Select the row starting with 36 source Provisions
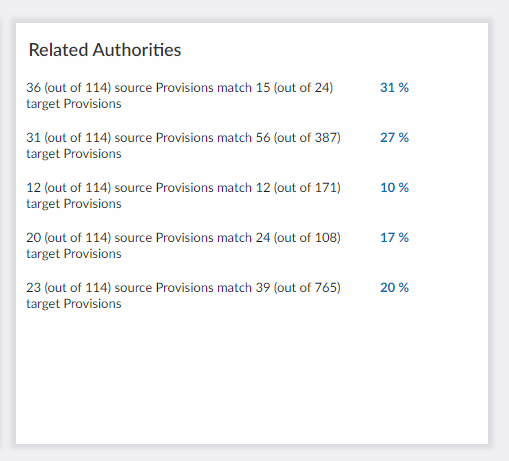Viewport: 509px width, 461px height. [217, 96]
